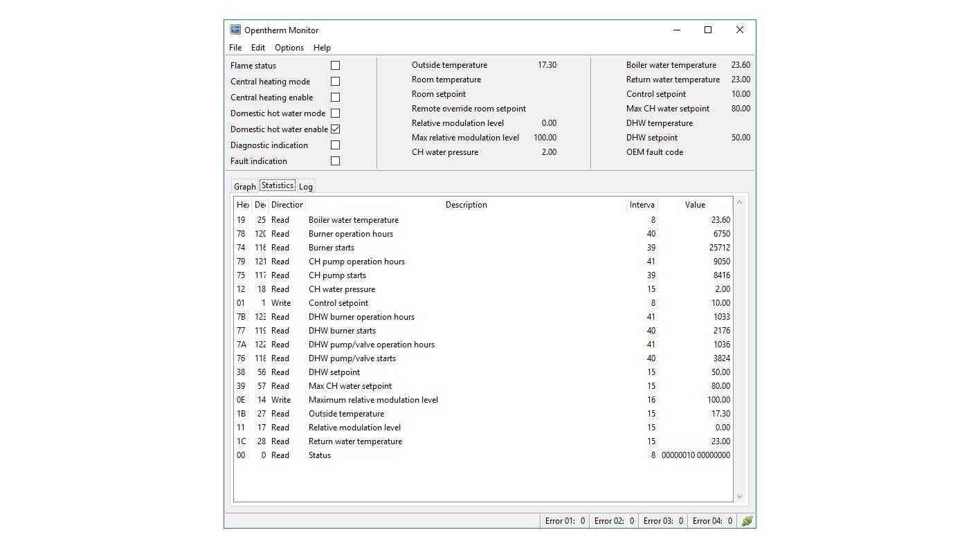This screenshot has width=980, height=548.
Task: Sort by the Dec column header
Action: [260, 205]
